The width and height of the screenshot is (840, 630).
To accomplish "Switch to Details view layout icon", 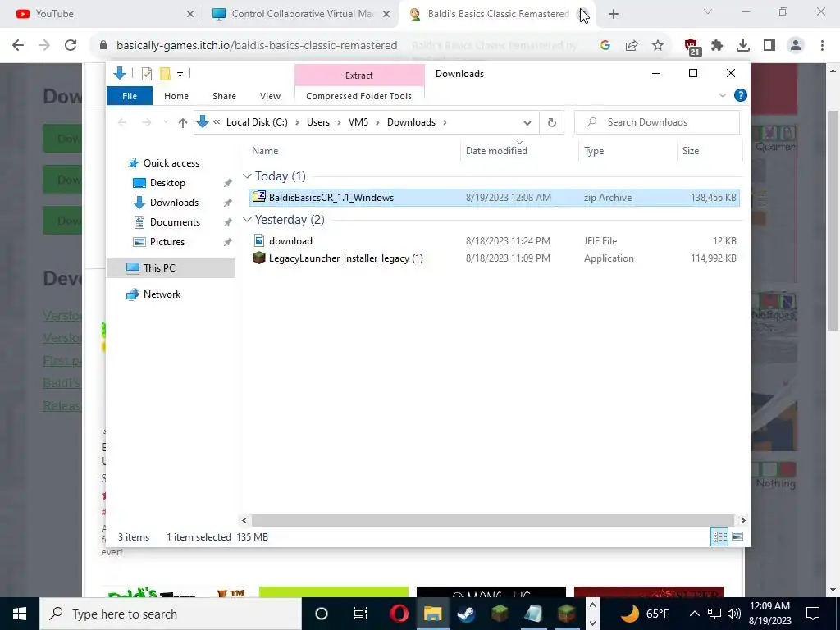I will click(x=719, y=536).
